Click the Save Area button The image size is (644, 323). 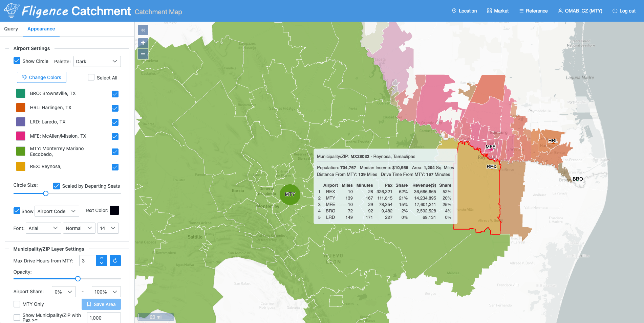101,304
